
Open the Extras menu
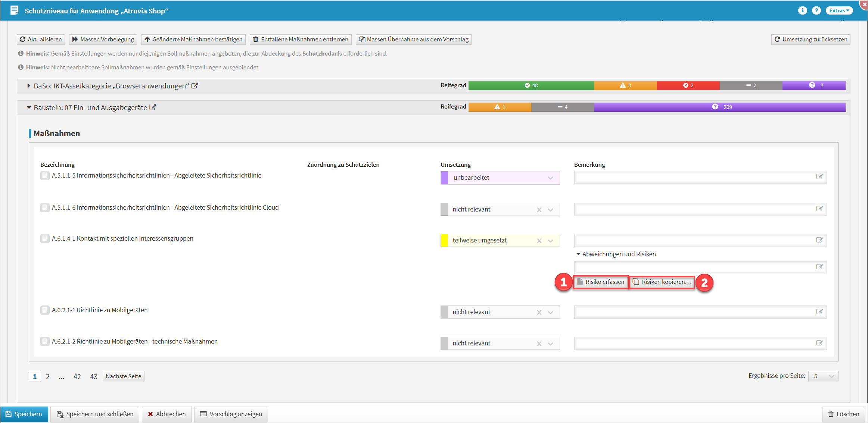click(x=839, y=10)
